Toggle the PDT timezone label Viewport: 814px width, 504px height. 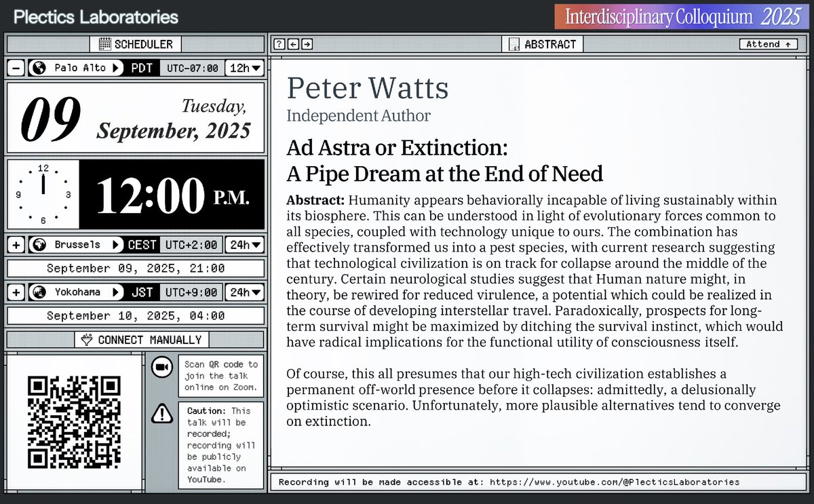pos(142,68)
